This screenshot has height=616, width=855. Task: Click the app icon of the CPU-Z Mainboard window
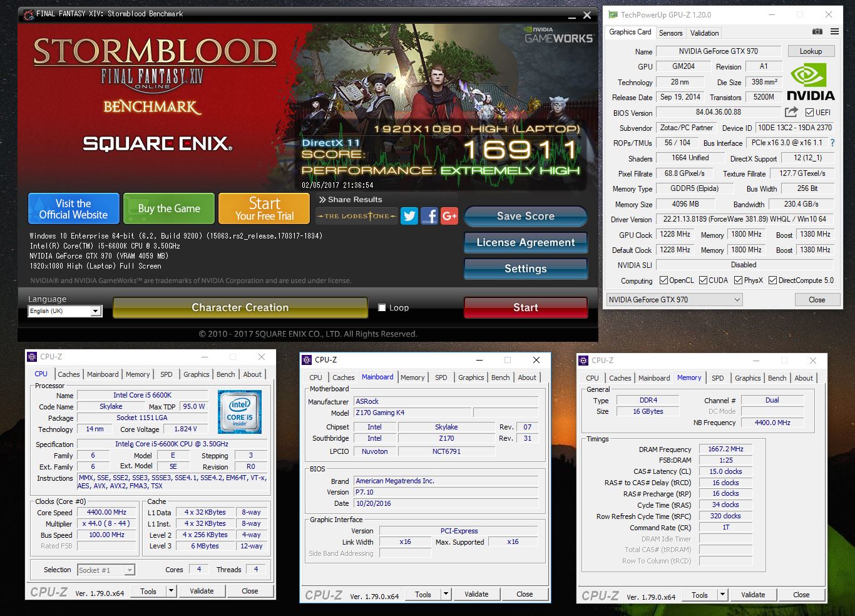[307, 360]
